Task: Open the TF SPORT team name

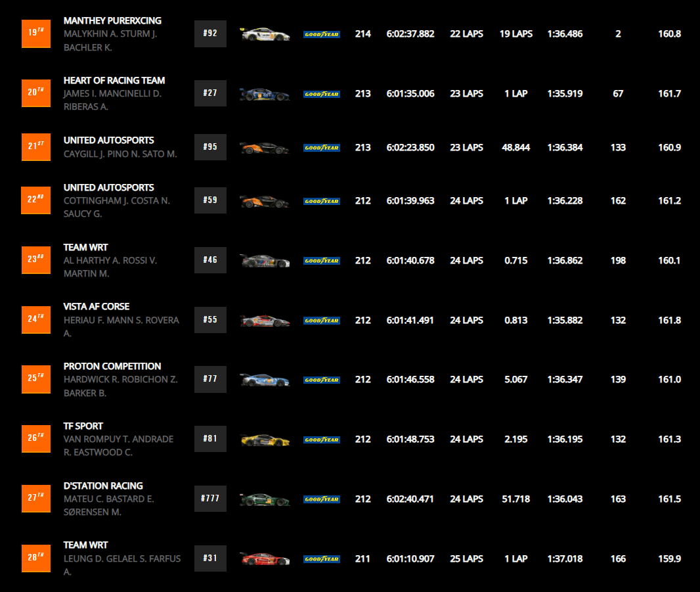Action: click(x=83, y=426)
